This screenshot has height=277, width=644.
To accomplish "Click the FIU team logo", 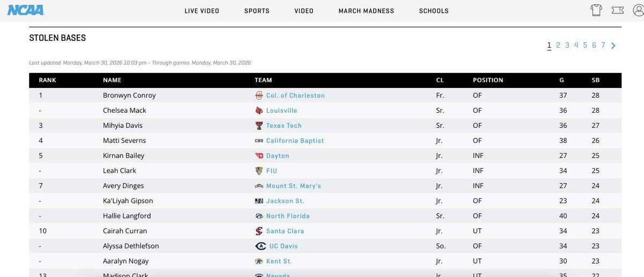I will pos(259,171).
